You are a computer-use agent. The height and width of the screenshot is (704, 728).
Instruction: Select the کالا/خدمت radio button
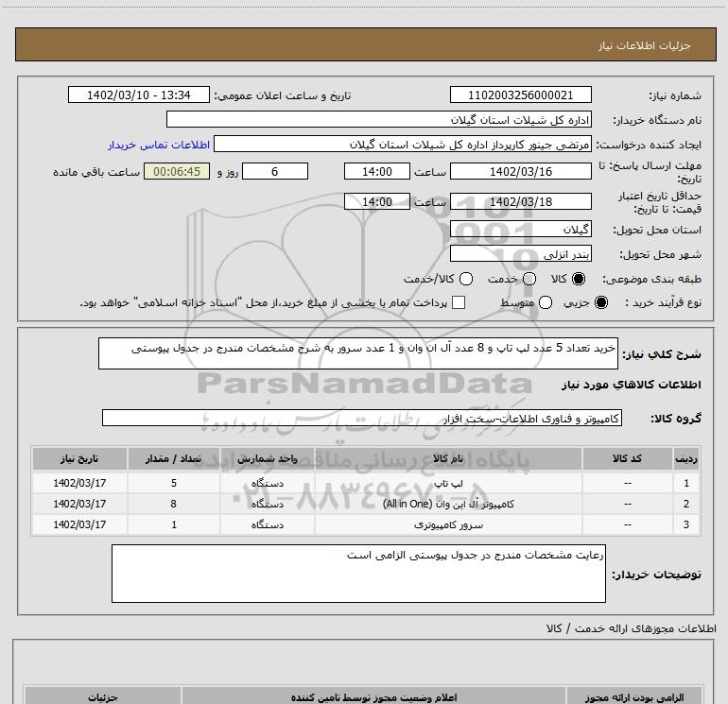(466, 279)
